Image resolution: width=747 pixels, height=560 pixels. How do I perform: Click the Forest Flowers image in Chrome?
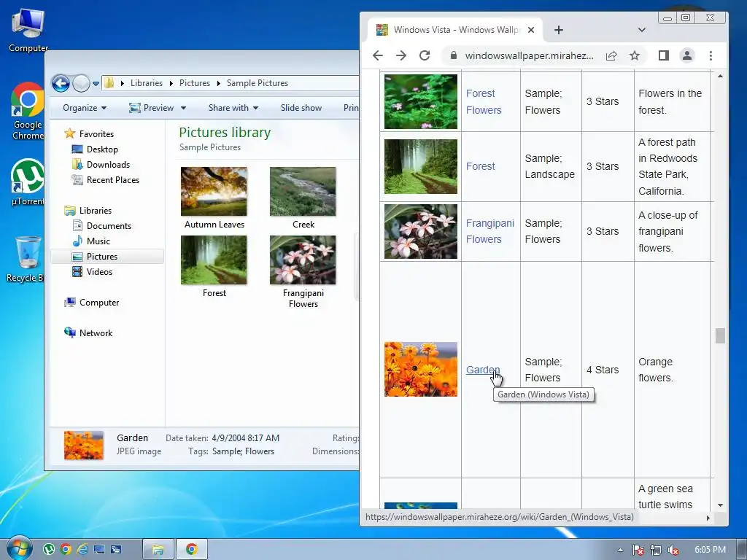pos(421,101)
